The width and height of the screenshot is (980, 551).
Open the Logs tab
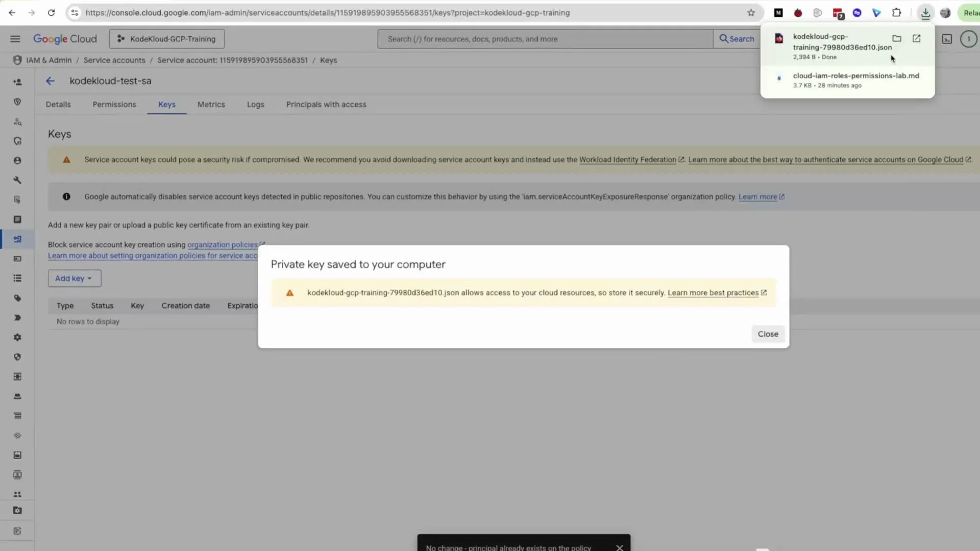point(256,104)
